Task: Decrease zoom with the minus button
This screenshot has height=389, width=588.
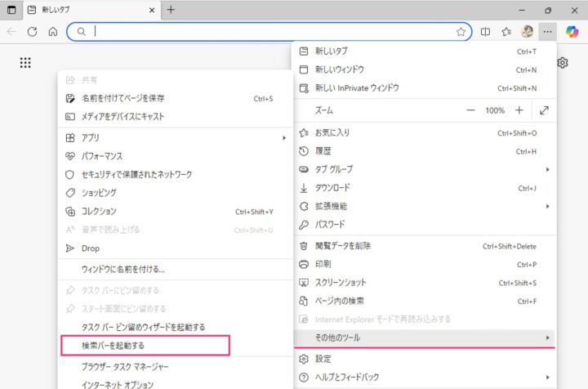Action: coord(470,110)
